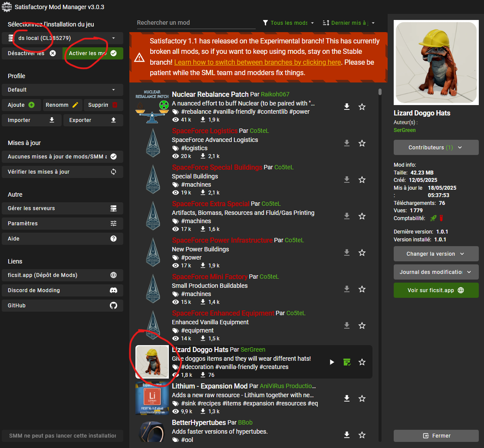Click Lithium Expansion Mod thumbnail

(152, 398)
